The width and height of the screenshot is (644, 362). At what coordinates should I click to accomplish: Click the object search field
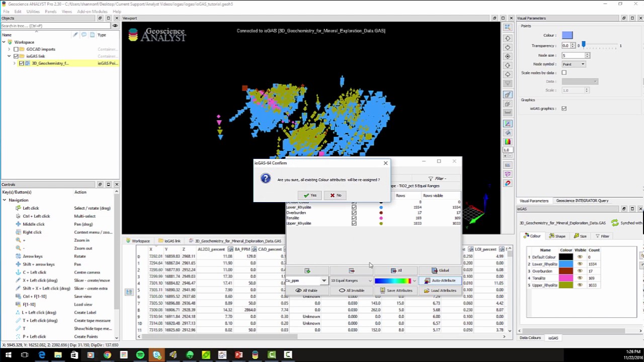pos(55,26)
